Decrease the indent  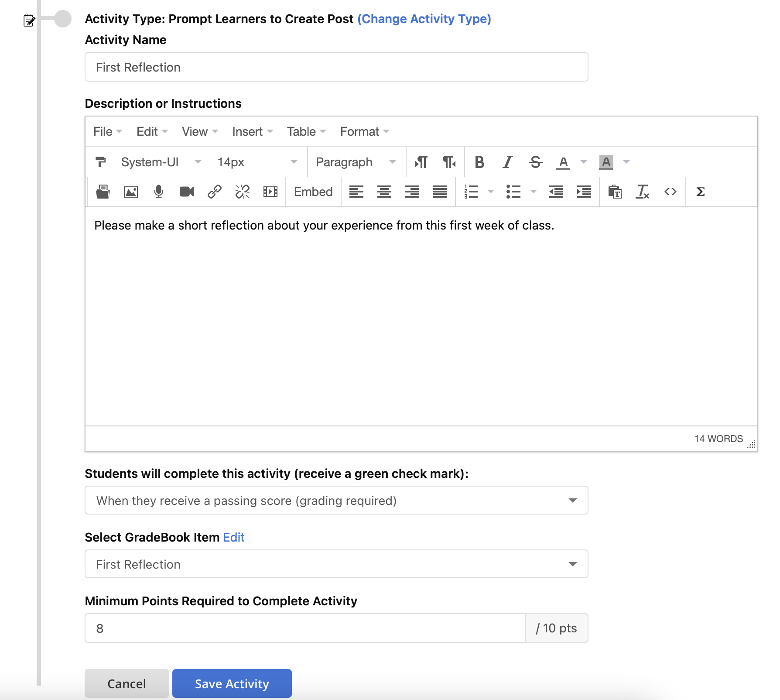(x=556, y=192)
